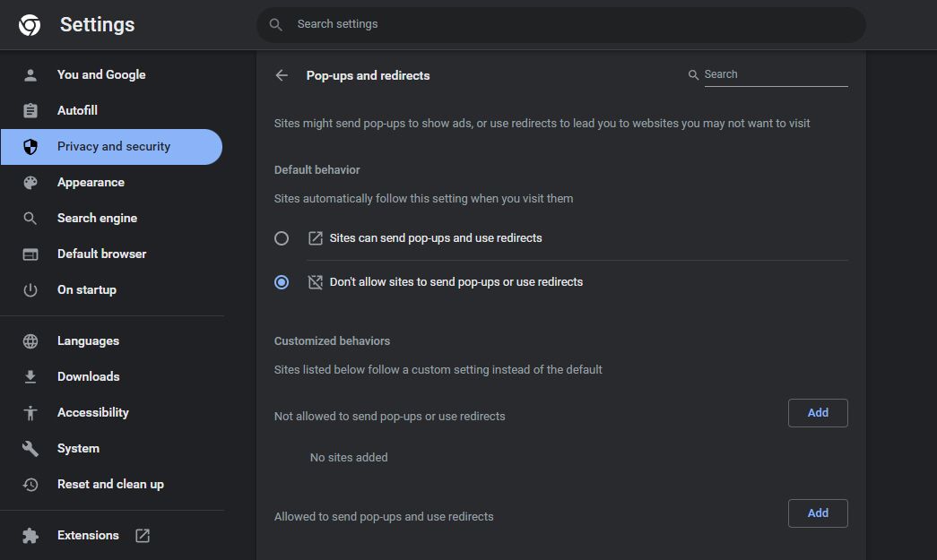Add a site to the Not allowed list
937x560 pixels.
(x=817, y=413)
